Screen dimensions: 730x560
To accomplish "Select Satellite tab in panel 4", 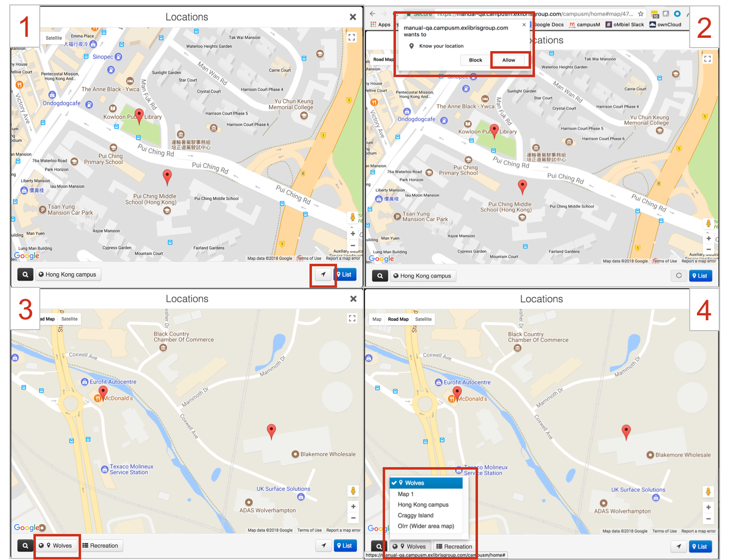I will point(423,319).
